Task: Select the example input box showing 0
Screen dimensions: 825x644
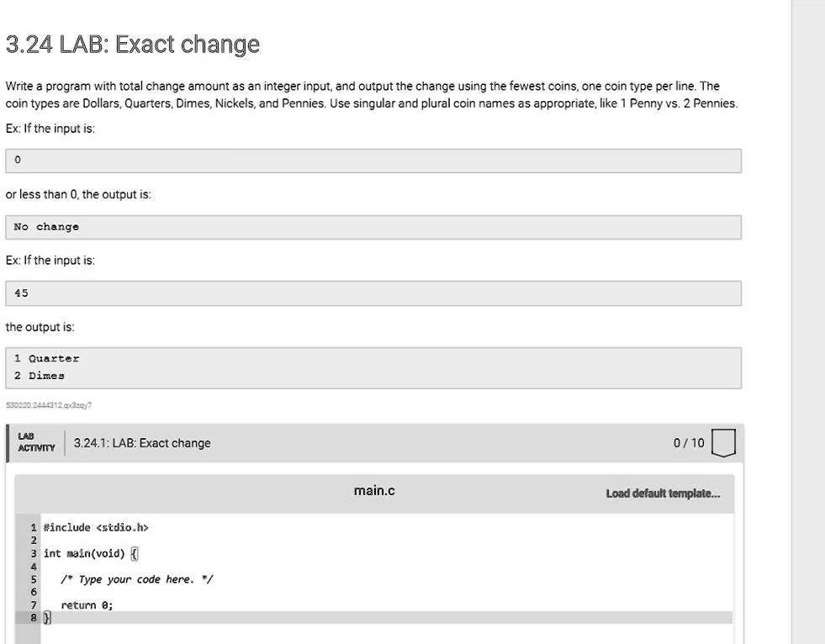Action: click(374, 158)
